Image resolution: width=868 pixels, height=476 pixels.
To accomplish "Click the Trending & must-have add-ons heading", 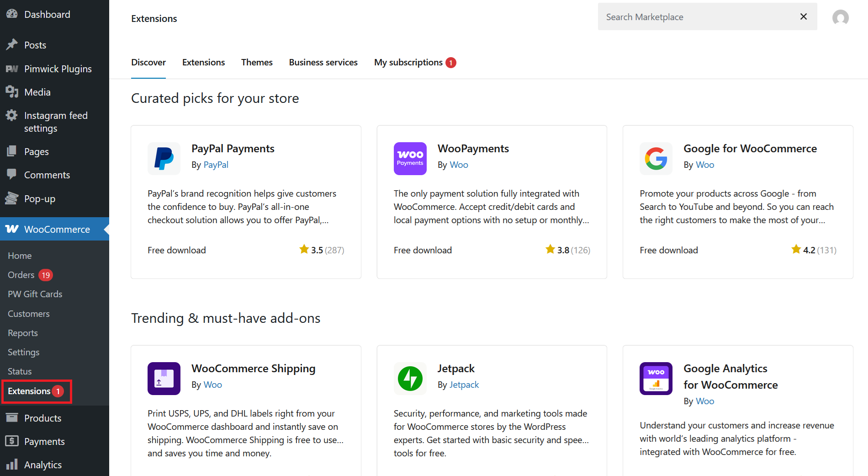I will [226, 318].
